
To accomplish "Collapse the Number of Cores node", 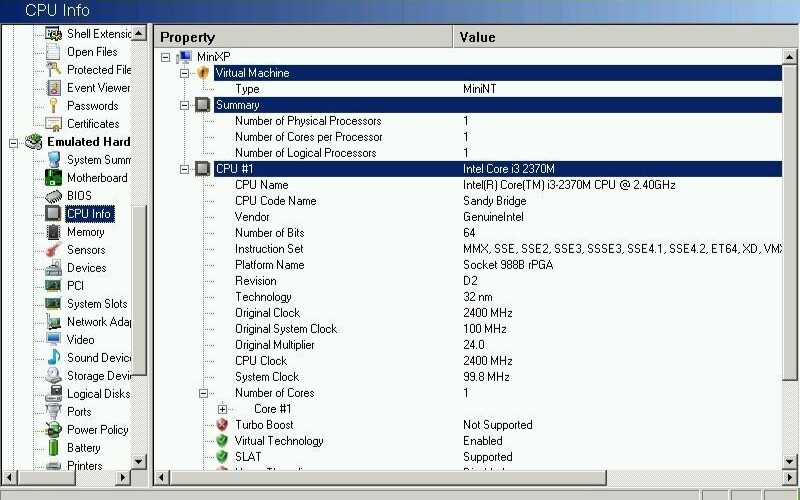I will click(x=203, y=393).
